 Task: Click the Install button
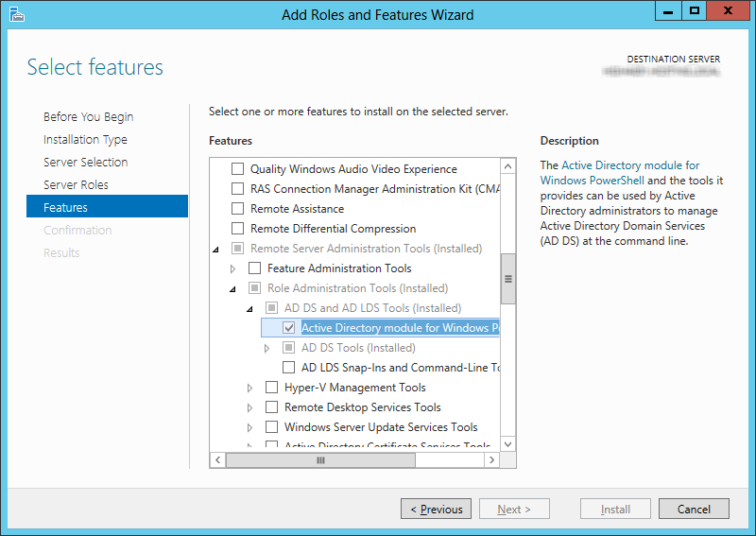click(616, 509)
